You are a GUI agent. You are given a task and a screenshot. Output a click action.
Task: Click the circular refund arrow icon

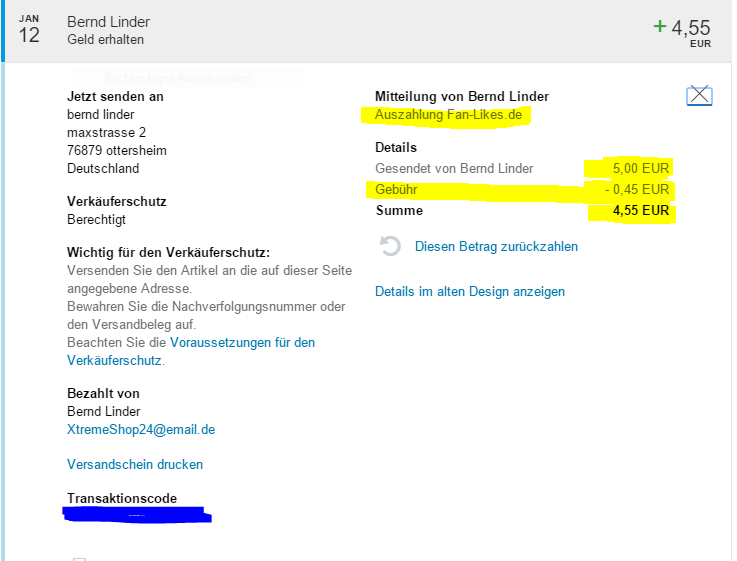(x=391, y=247)
